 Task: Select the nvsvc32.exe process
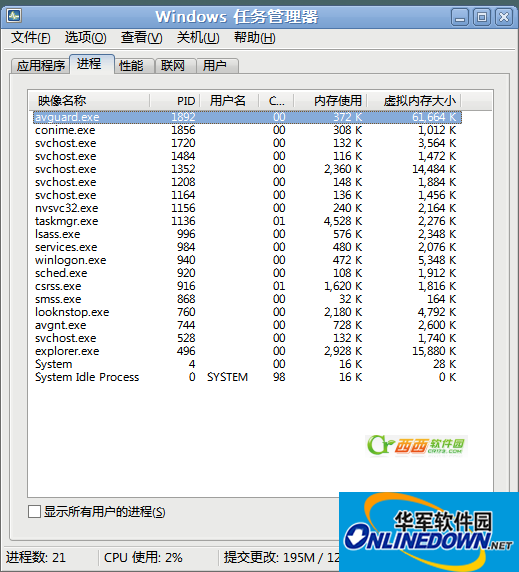[247, 208]
